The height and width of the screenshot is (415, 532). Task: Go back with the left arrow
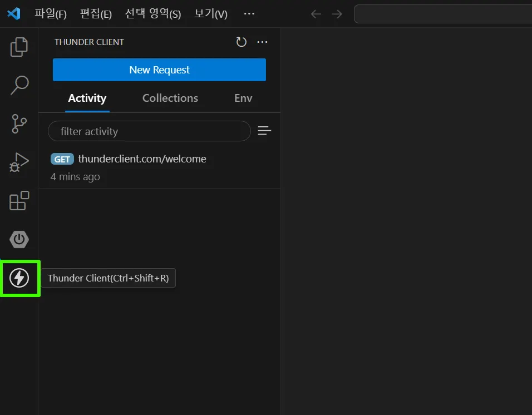coord(316,14)
